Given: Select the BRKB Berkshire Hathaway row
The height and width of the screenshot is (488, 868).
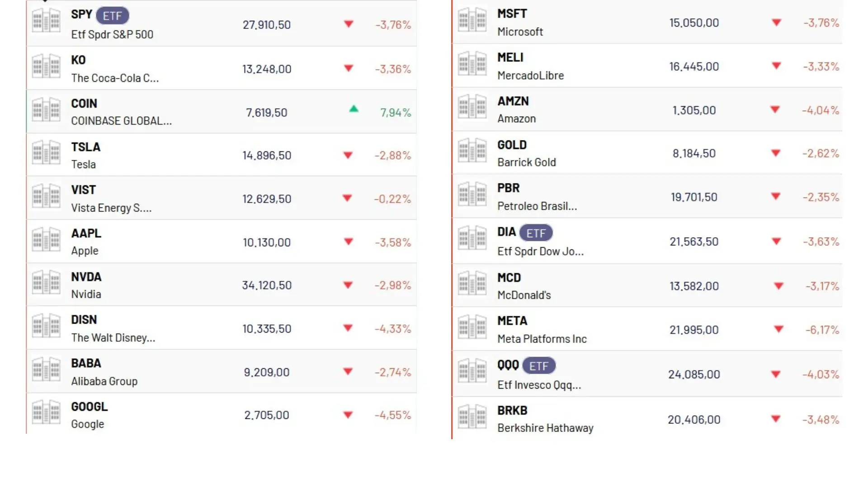Looking at the screenshot, I should pos(647,419).
